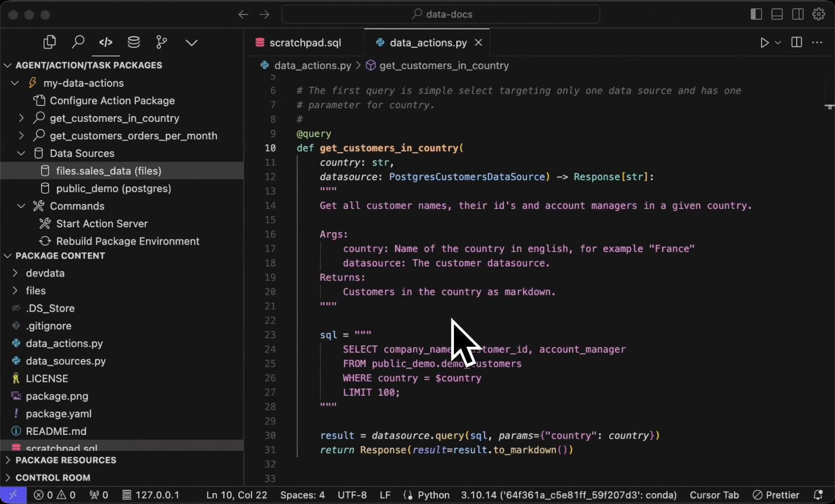
Task: Close the data_actions.py tab
Action: 478,42
